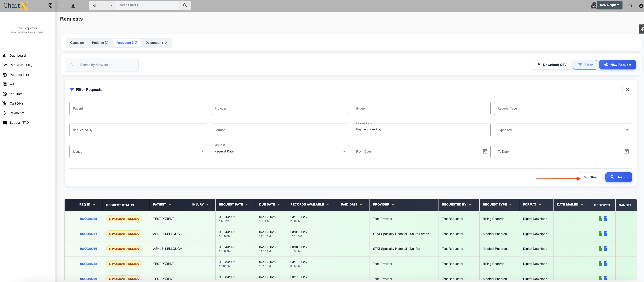Click the top search magnifier icon

coord(185,5)
